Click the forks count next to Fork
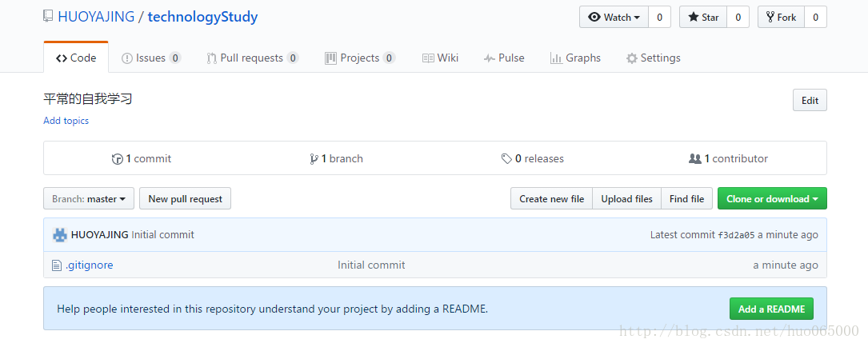 pyautogui.click(x=815, y=17)
